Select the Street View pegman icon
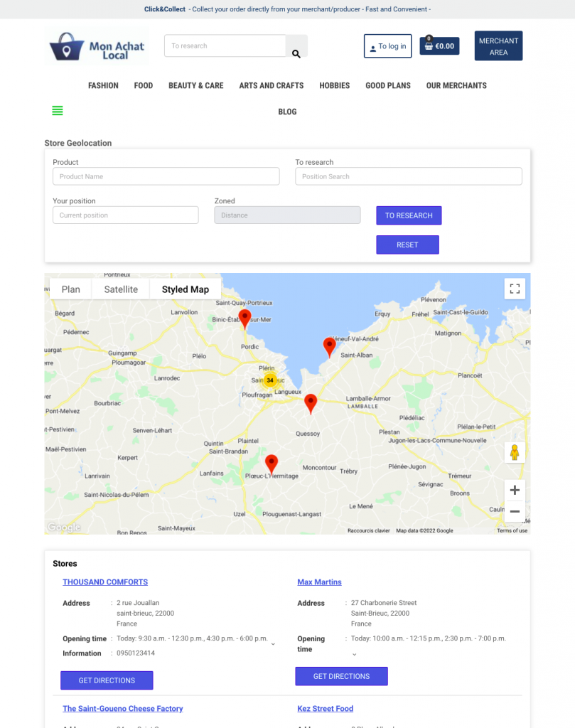Image resolution: width=575 pixels, height=728 pixels. 515,452
